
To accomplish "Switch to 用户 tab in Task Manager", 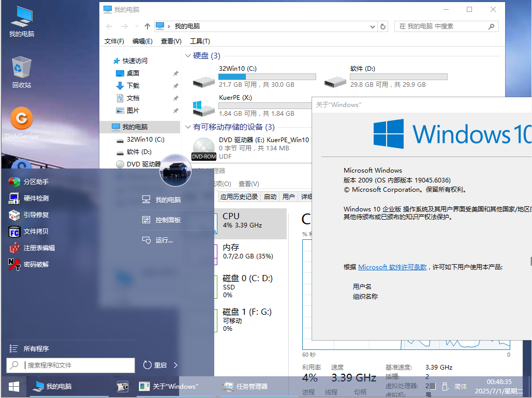I will 288,196.
